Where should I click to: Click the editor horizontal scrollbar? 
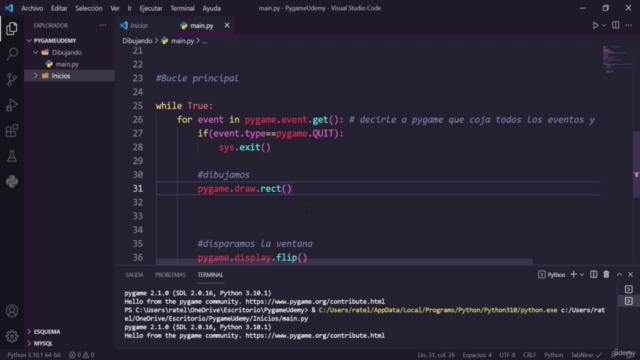pyautogui.click(x=344, y=262)
